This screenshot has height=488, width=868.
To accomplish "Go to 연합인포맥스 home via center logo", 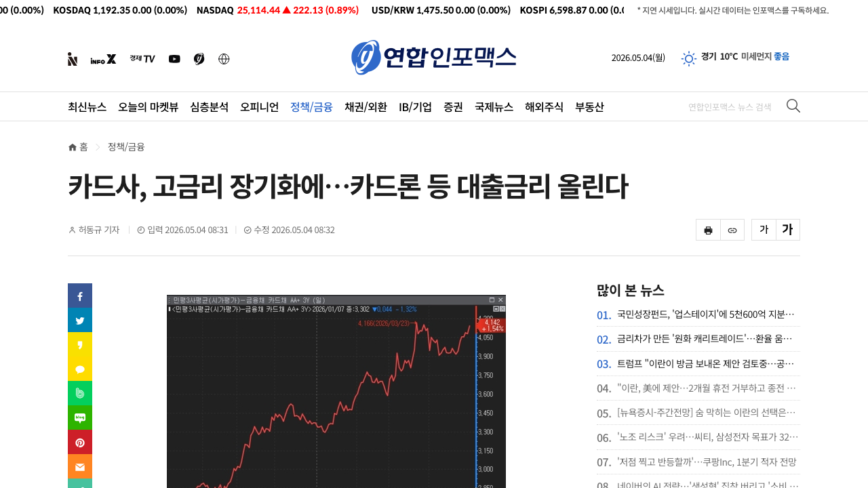I will 434,57.
